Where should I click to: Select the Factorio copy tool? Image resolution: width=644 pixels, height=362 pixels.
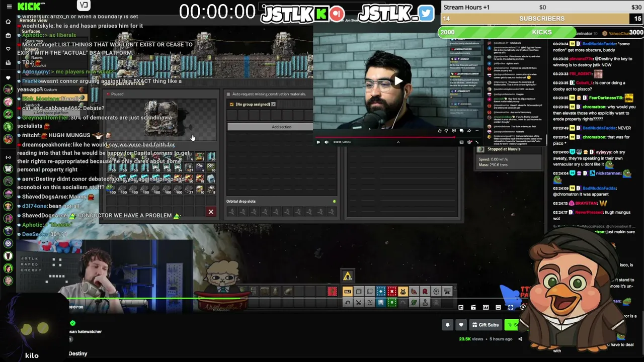[359, 292]
